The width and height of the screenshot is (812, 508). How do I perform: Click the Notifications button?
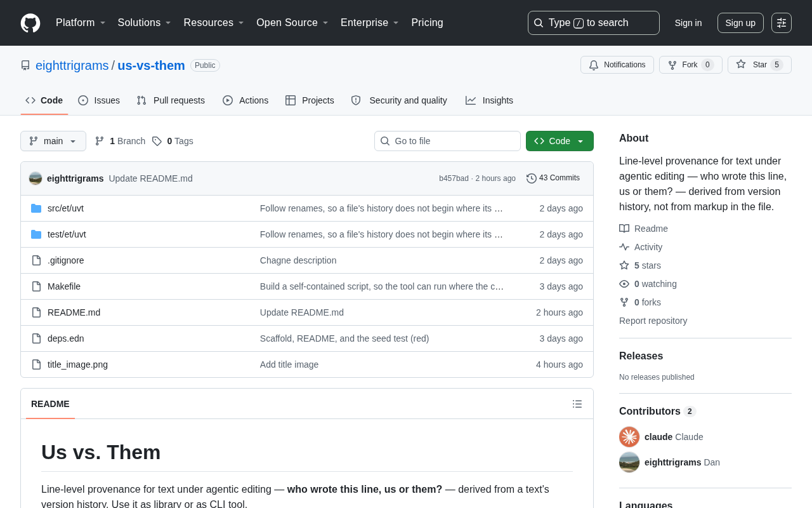617,65
